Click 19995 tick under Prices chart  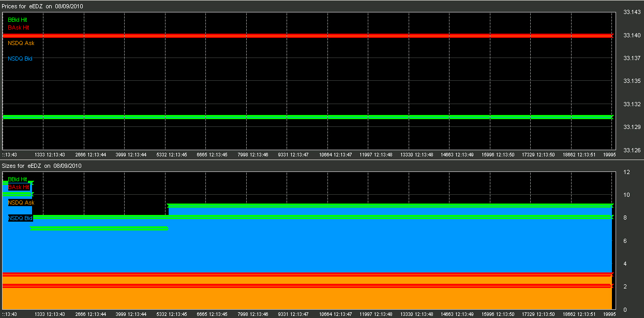pos(609,154)
